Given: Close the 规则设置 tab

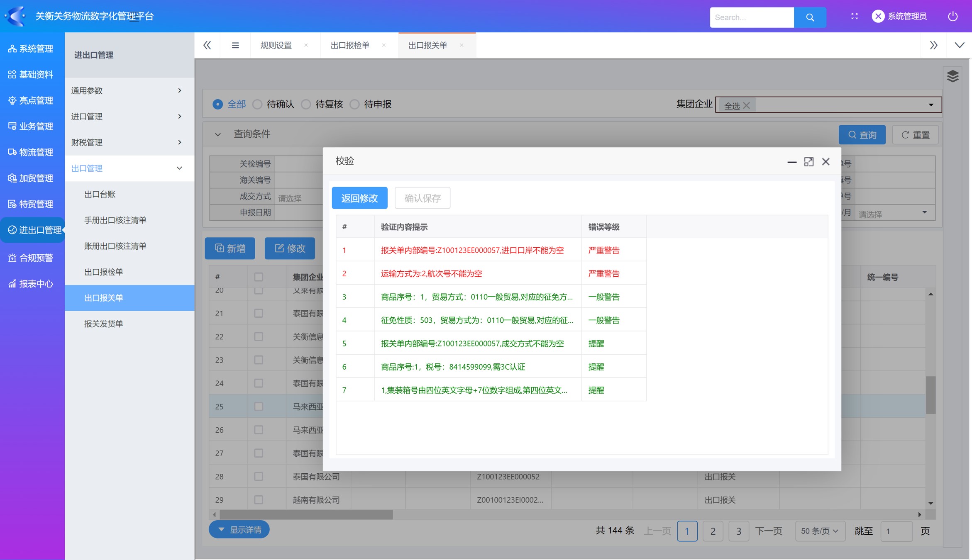Looking at the screenshot, I should tap(306, 45).
